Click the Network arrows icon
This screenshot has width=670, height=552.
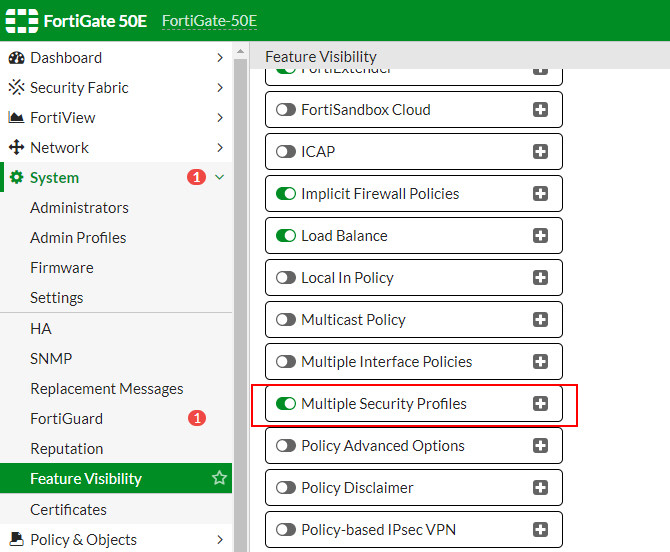(16, 147)
